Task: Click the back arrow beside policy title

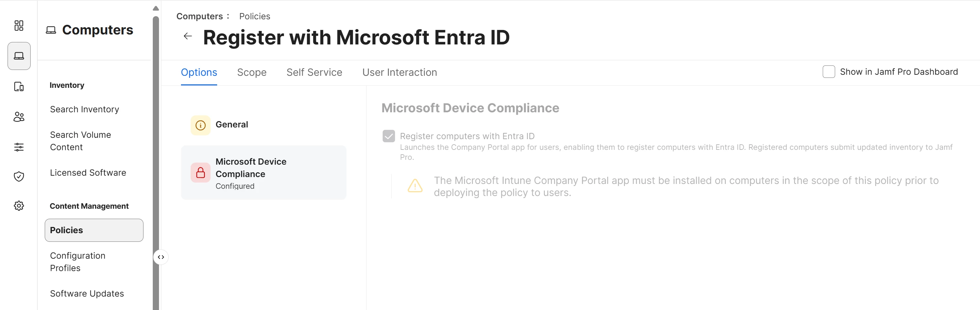Action: pos(188,36)
